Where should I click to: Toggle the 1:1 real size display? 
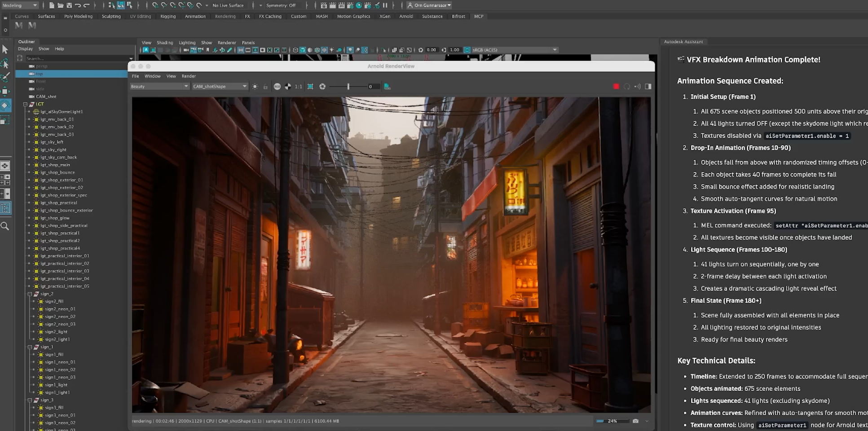click(298, 87)
